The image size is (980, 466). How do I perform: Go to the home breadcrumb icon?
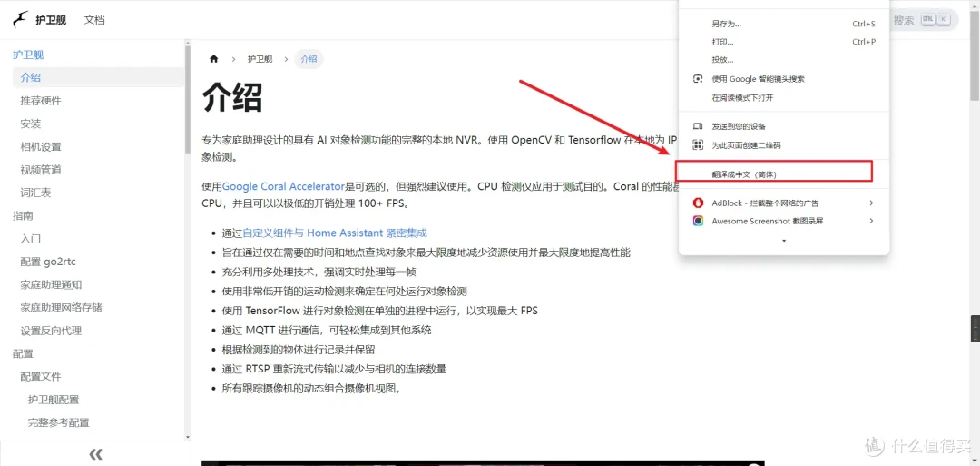coord(214,59)
